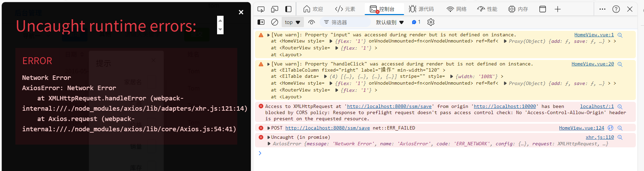Image resolution: width=644 pixels, height=171 pixels.
Task: Click network request icon beside HomeView.vue:124
Action: (x=611, y=128)
